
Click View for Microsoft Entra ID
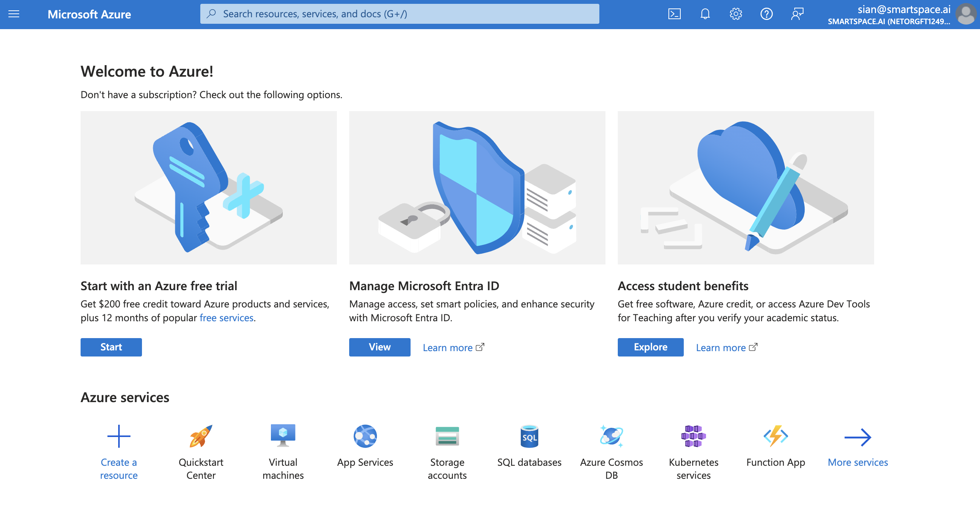point(379,347)
